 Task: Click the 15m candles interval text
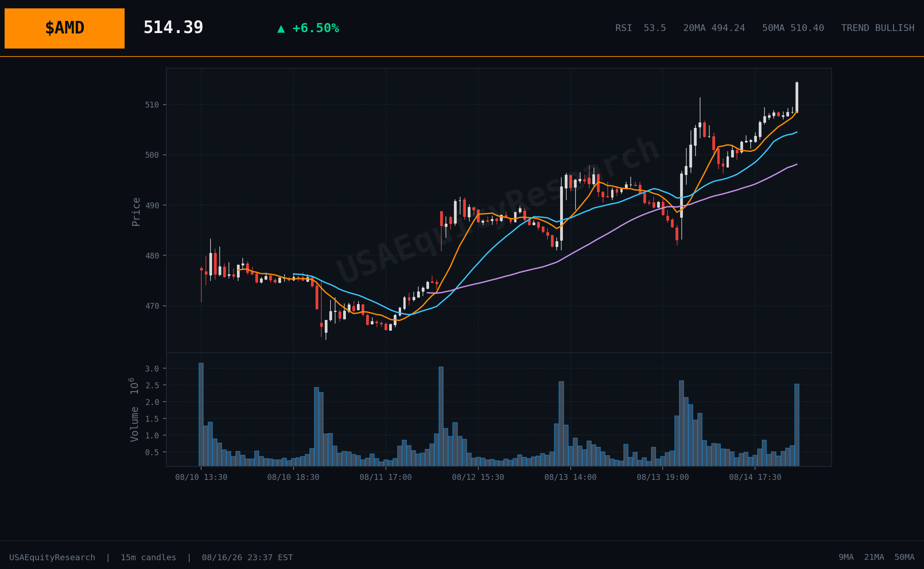pos(148,558)
